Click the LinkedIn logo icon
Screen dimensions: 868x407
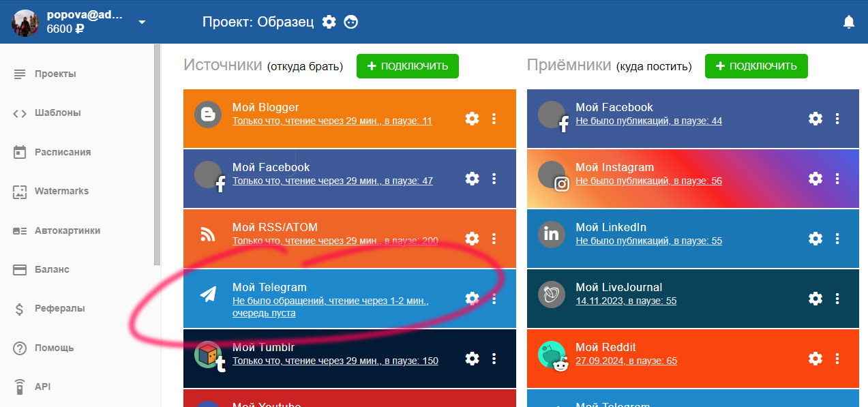tap(552, 235)
